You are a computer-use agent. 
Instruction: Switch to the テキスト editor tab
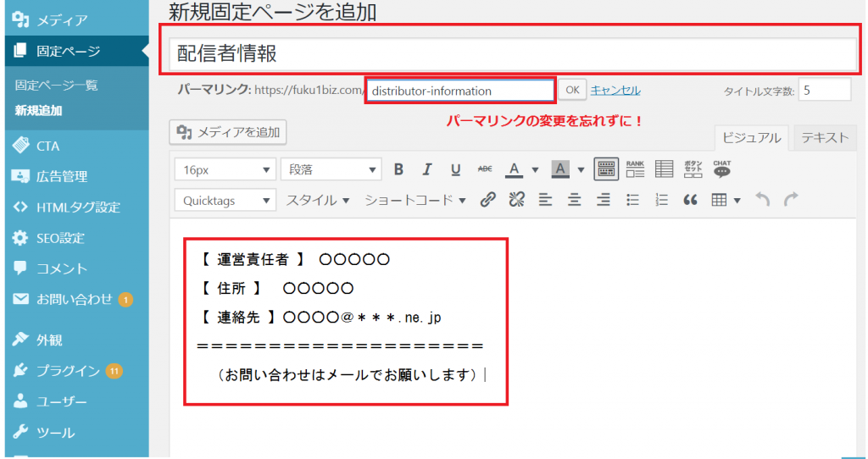(825, 138)
